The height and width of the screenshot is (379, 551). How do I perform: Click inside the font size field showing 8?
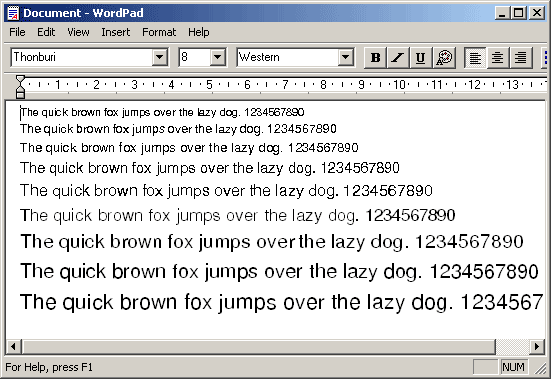click(194, 57)
